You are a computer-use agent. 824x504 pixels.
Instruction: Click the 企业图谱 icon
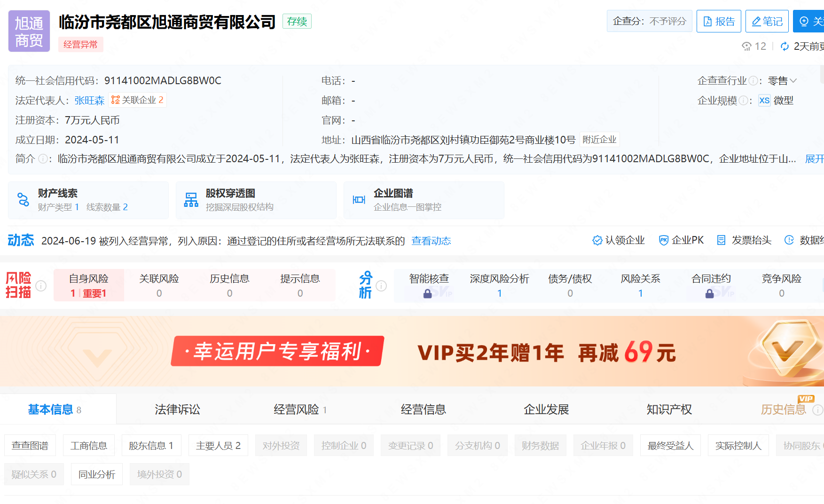(359, 200)
